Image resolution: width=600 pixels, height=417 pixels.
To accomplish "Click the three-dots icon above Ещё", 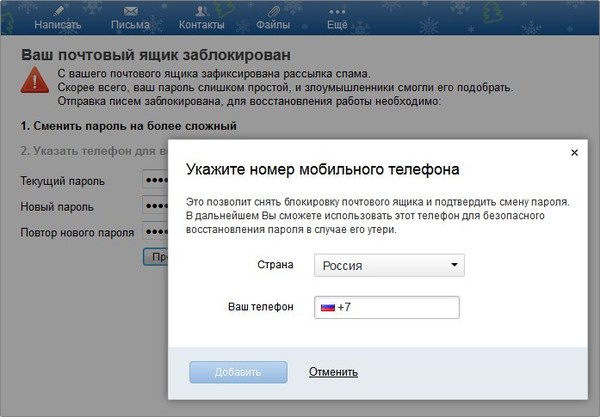I will coord(337,12).
